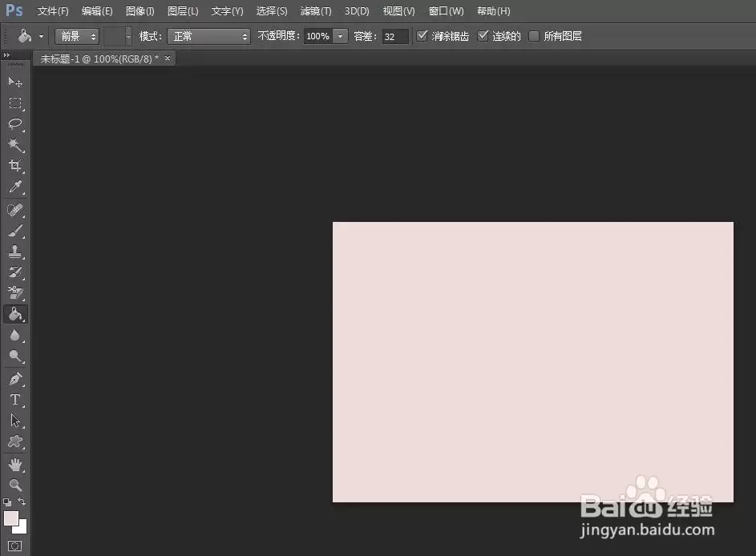Open the 3D(D) menu
This screenshot has width=756, height=556.
coord(357,11)
